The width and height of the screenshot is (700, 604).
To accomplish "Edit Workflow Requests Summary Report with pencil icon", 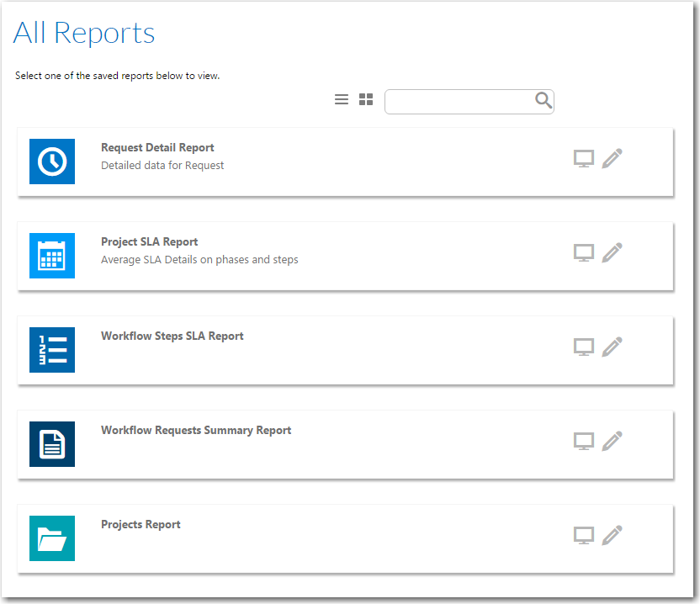I will [612, 441].
